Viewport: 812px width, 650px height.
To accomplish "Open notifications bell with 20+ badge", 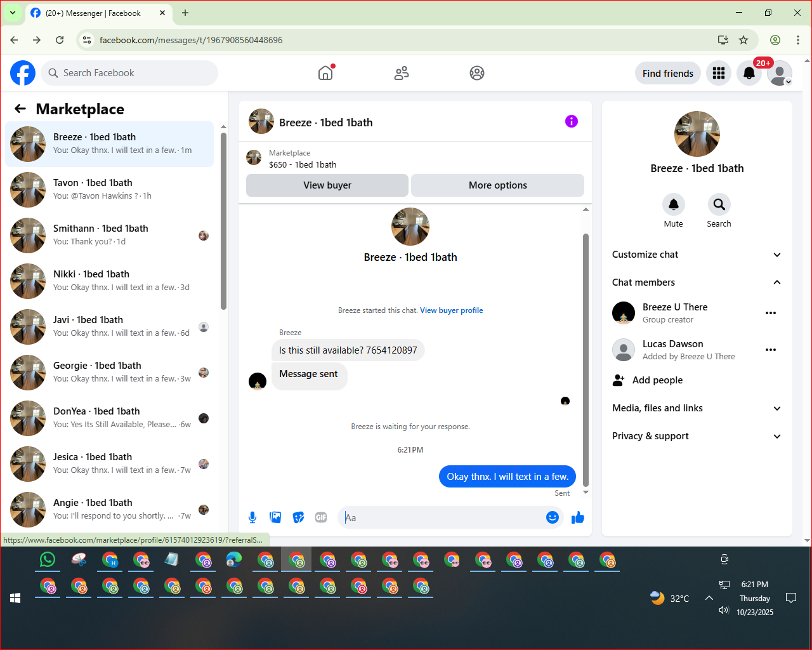I will (x=749, y=73).
